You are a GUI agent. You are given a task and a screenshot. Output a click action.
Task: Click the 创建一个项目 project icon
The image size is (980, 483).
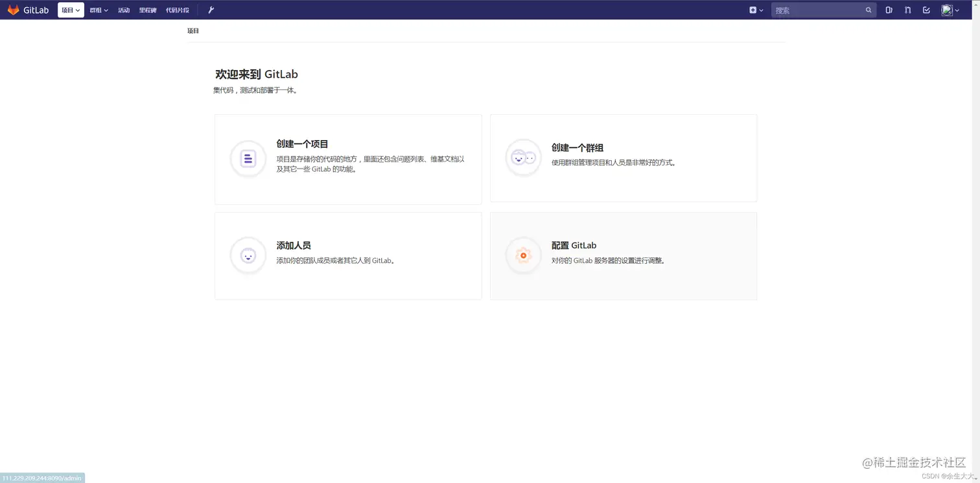[248, 158]
